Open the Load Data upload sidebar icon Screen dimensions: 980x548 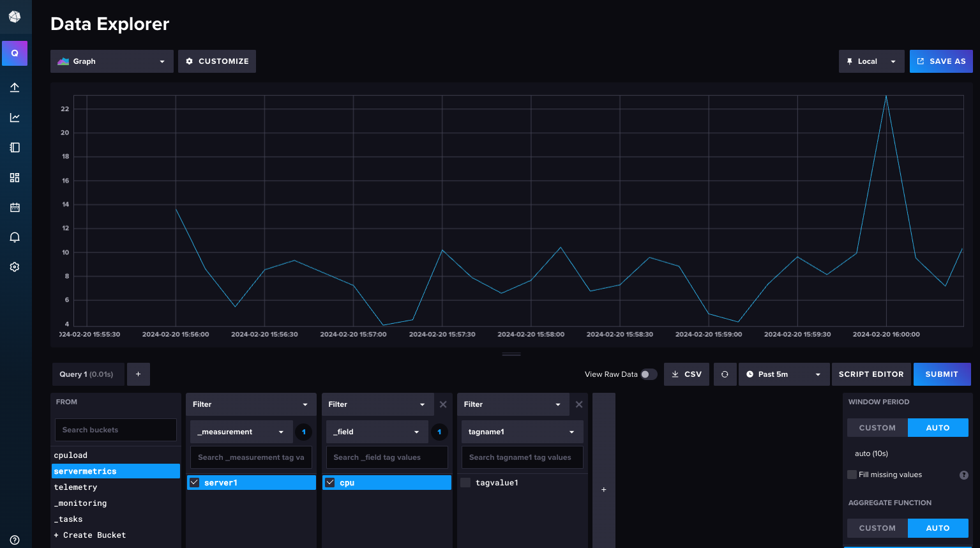click(x=14, y=88)
